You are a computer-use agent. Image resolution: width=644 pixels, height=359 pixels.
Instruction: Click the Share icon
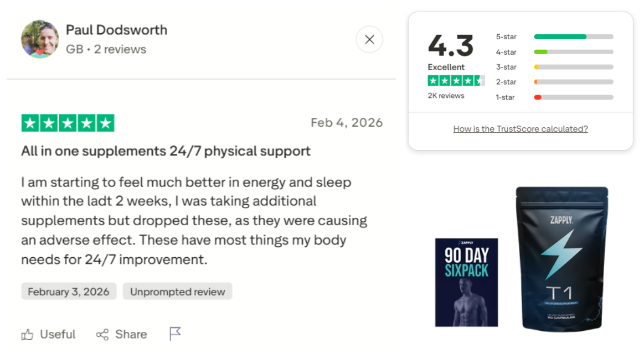(102, 335)
